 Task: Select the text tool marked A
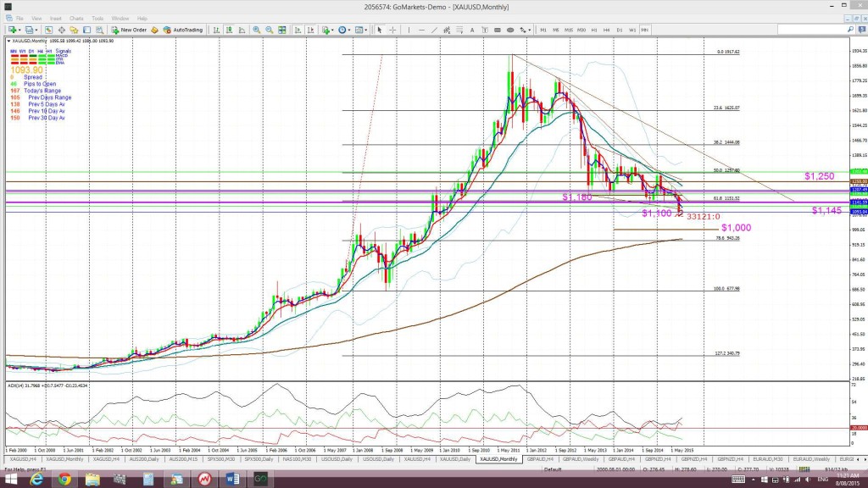472,30
